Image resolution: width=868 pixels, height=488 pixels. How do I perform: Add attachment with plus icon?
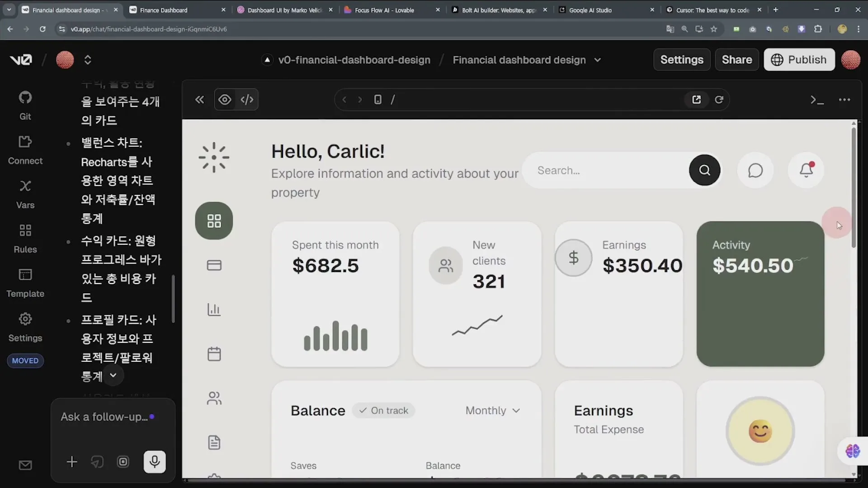pos(72,461)
